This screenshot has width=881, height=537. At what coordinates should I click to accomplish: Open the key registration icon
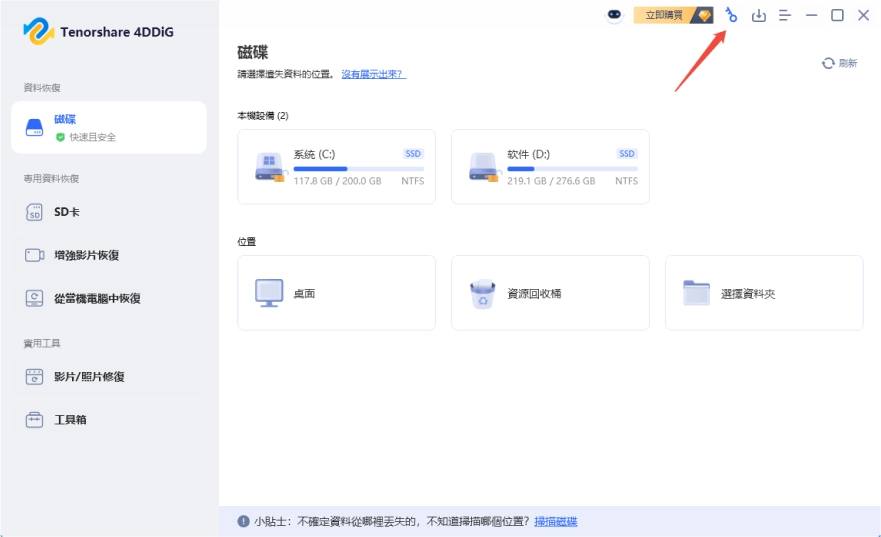[x=731, y=15]
